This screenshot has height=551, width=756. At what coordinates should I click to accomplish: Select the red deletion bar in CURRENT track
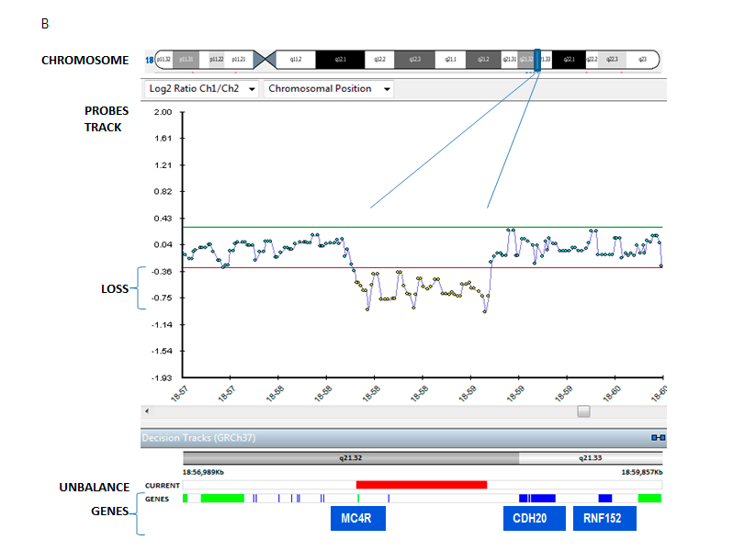pyautogui.click(x=421, y=484)
